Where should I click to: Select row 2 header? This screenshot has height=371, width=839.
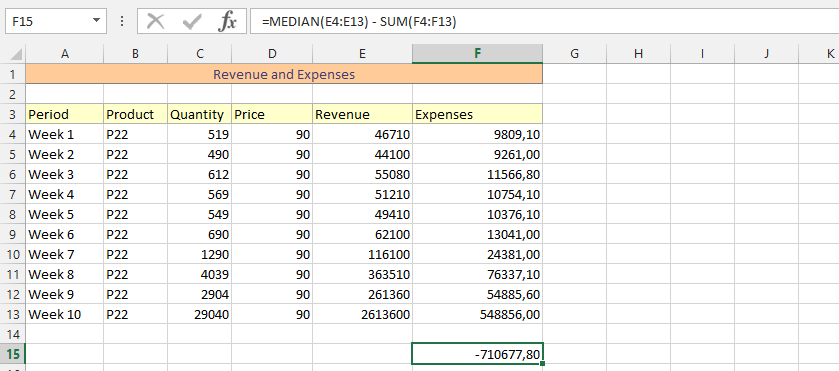(x=13, y=94)
